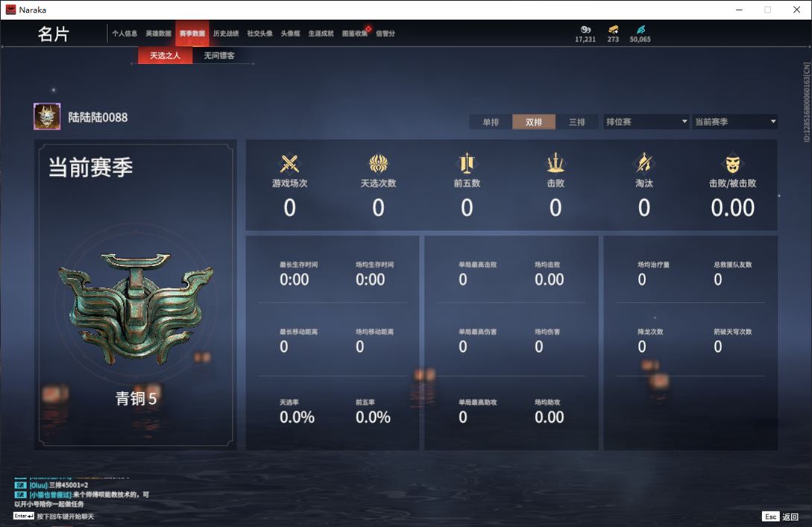Close the Naraka window
This screenshot has height=527, width=812.
point(797,10)
